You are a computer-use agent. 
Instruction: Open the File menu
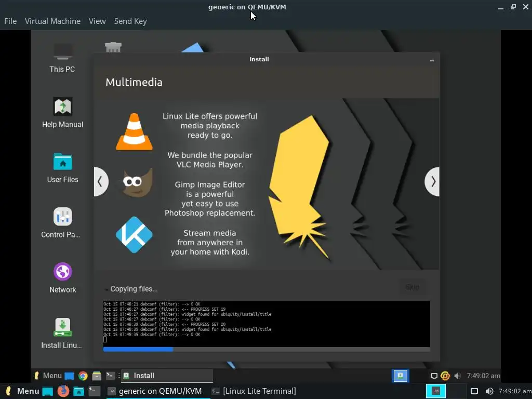pyautogui.click(x=10, y=21)
